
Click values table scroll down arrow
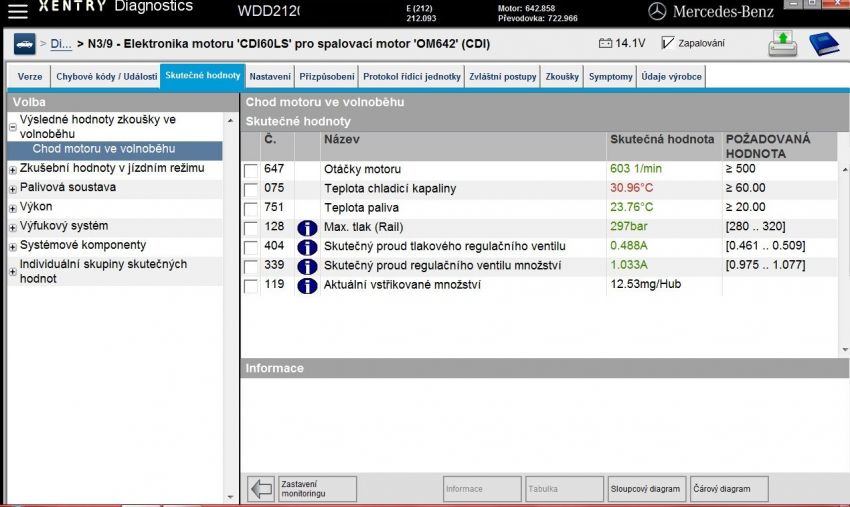[x=845, y=350]
